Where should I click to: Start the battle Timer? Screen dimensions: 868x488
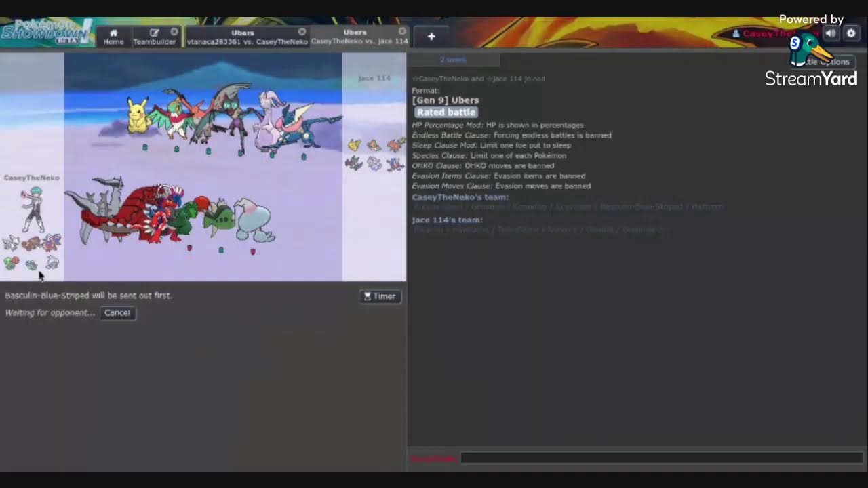380,296
